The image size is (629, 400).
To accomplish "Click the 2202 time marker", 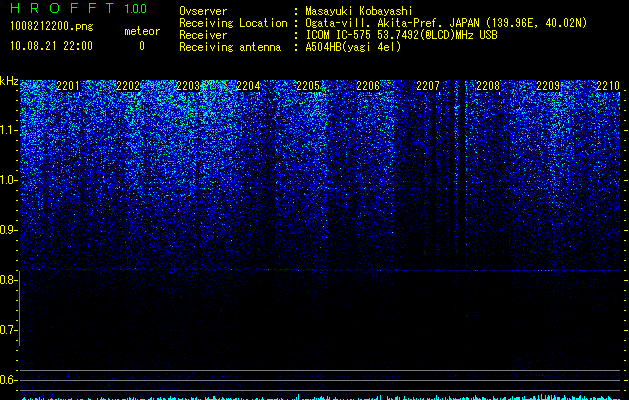I will (128, 86).
